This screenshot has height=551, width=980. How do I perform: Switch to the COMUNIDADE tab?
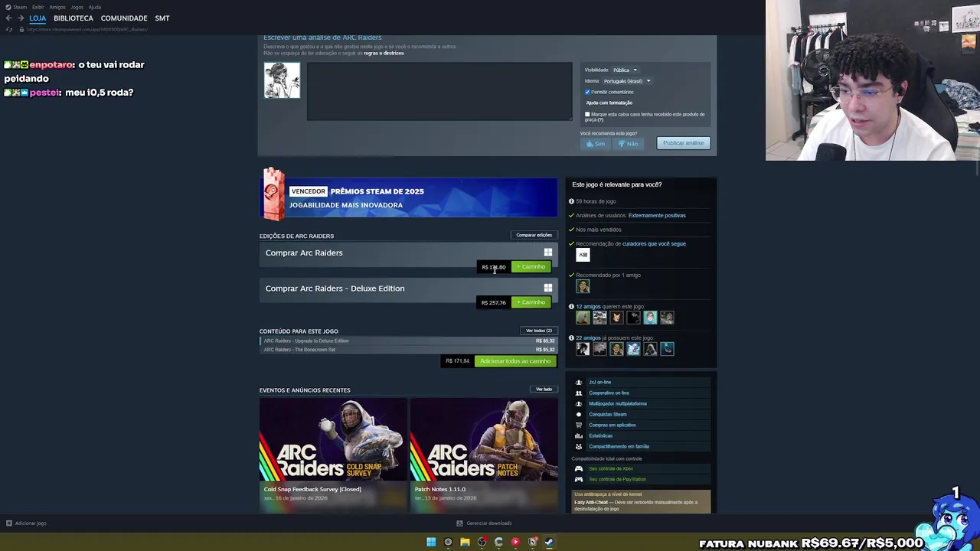coord(124,18)
